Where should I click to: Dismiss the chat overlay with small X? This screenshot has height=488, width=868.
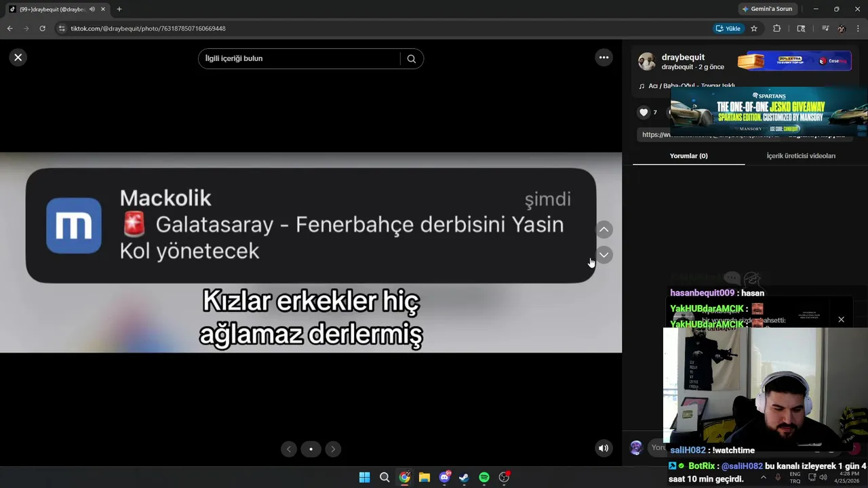tap(841, 319)
